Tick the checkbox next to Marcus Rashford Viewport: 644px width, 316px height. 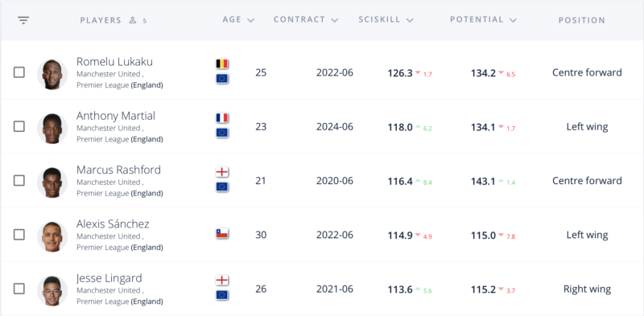coord(19,181)
